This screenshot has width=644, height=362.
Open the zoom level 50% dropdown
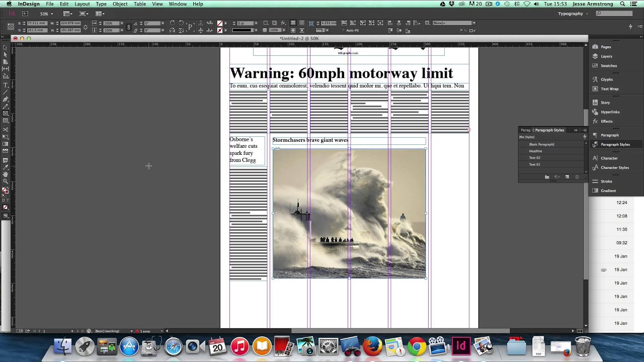(51, 14)
